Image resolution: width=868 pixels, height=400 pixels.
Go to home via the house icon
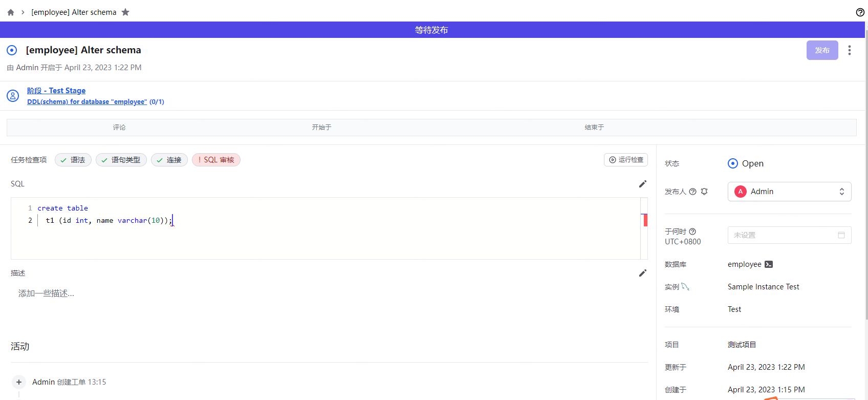click(x=11, y=12)
